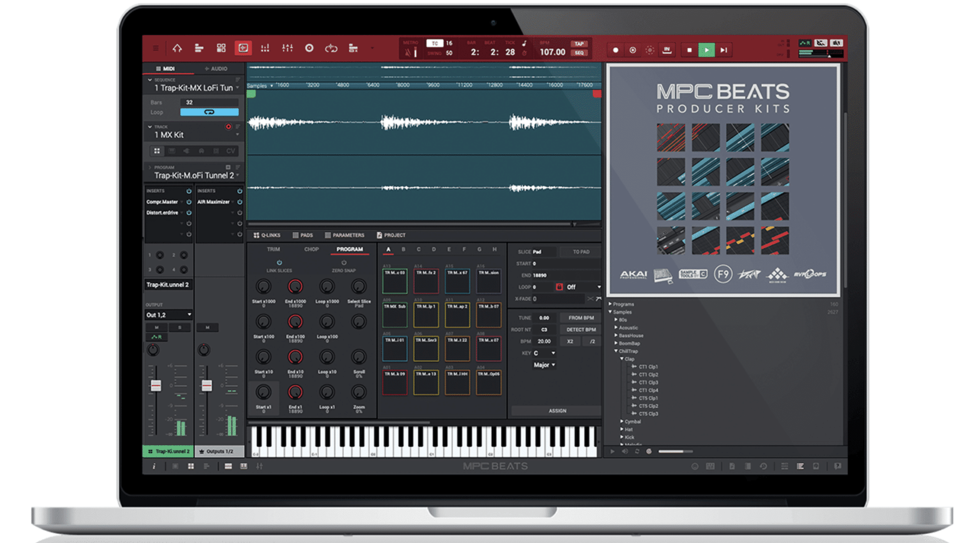Enable Zero Snap in the Program panel
Image resolution: width=980 pixels, height=543 pixels.
(x=344, y=262)
